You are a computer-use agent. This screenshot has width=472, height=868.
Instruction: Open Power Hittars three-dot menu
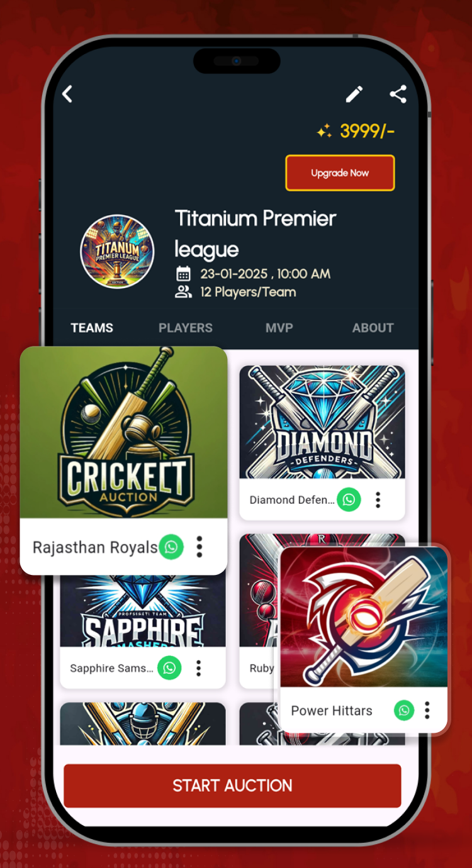tap(427, 711)
